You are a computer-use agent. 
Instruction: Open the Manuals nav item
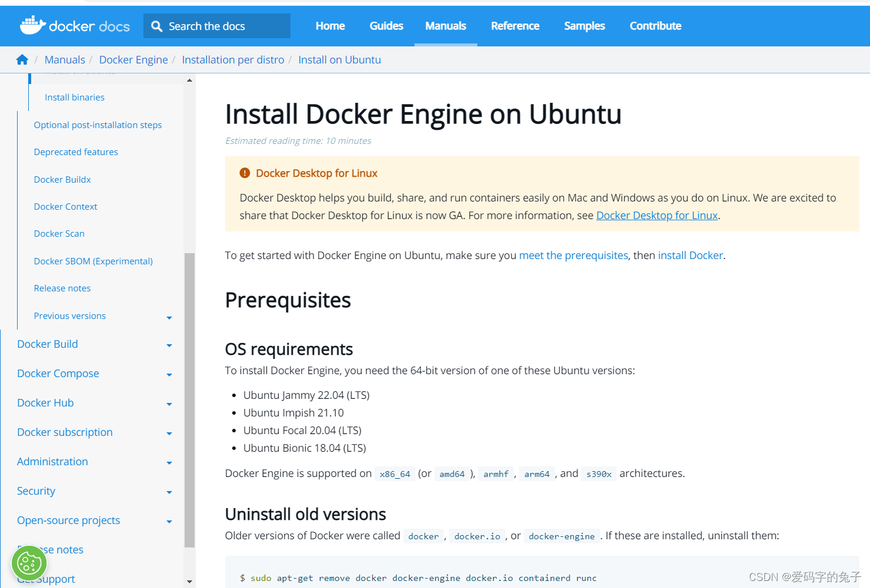pyautogui.click(x=446, y=26)
